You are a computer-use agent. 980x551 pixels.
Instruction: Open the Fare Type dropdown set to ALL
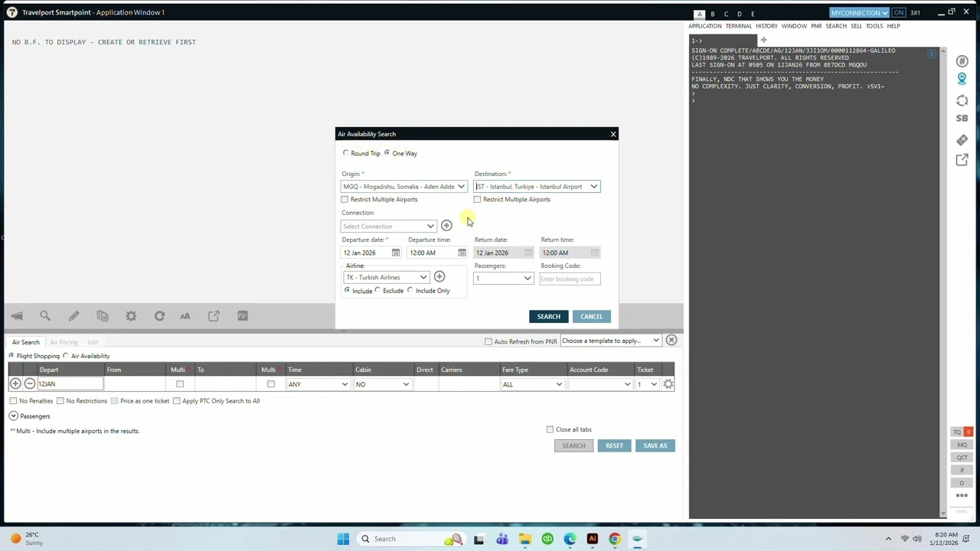(x=533, y=384)
